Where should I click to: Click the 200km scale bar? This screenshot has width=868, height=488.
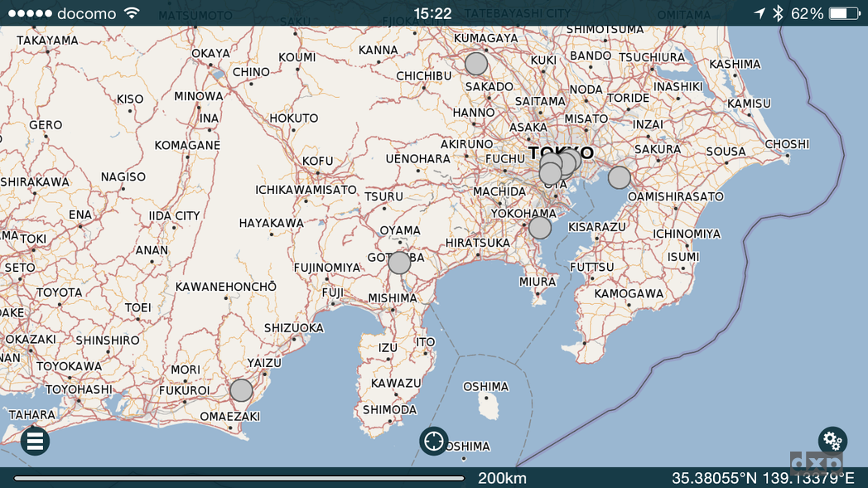click(239, 478)
